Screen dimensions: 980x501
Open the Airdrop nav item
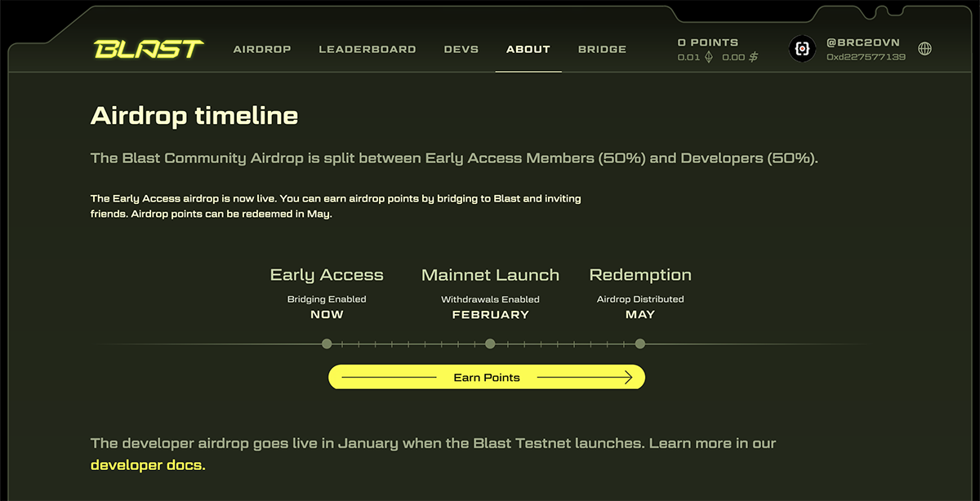(x=262, y=50)
